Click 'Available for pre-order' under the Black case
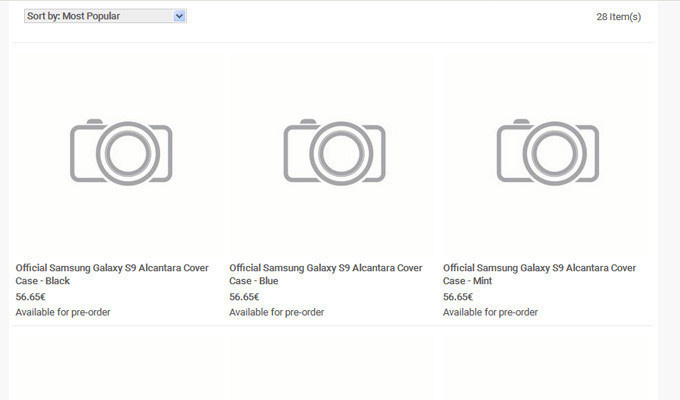 [x=63, y=312]
